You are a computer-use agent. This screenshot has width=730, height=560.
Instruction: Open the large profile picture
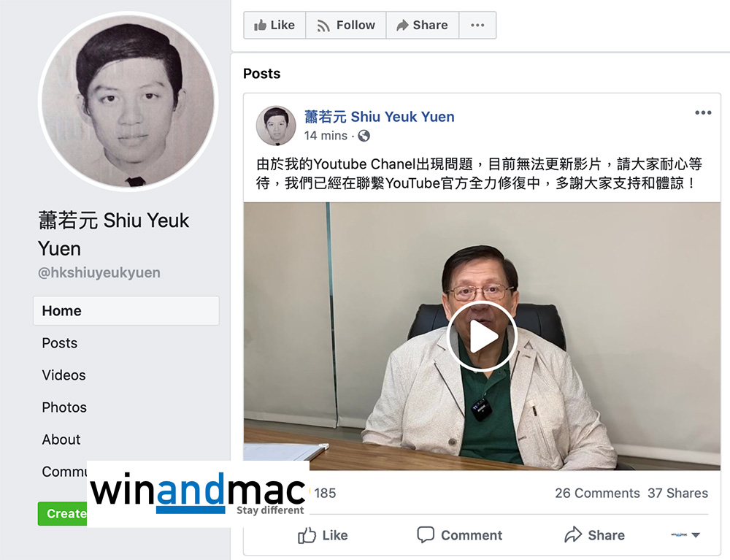(x=128, y=101)
